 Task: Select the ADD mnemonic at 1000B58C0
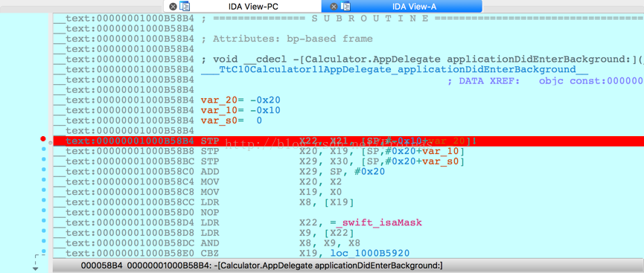(x=210, y=172)
